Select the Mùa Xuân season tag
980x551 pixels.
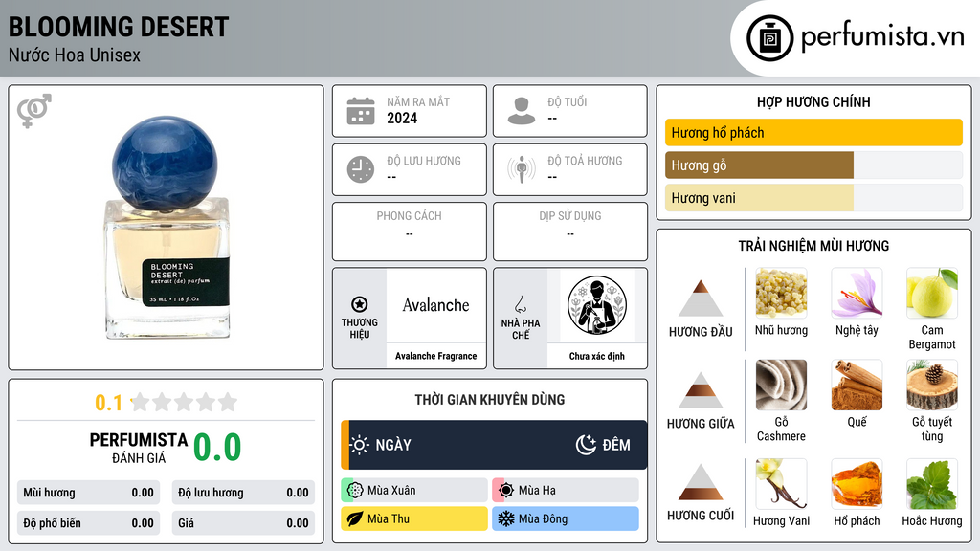[414, 491]
